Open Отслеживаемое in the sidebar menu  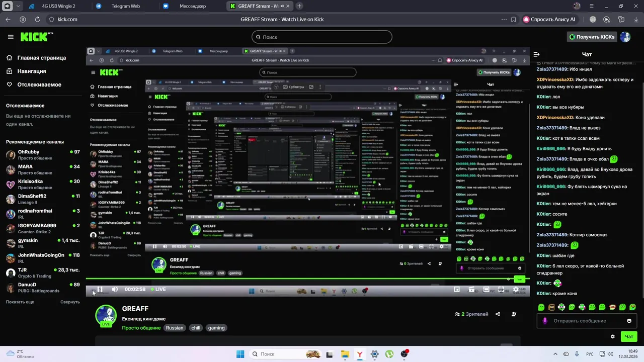click(34, 84)
